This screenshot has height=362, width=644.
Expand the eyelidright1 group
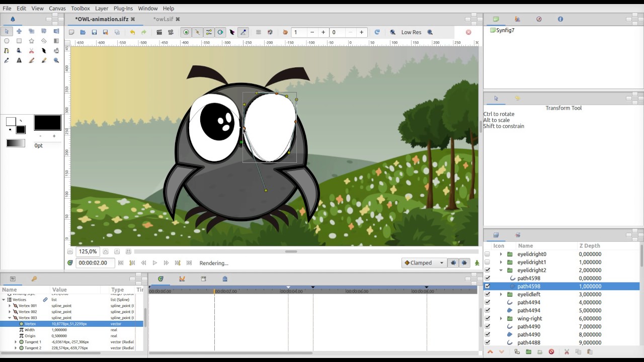501,262
